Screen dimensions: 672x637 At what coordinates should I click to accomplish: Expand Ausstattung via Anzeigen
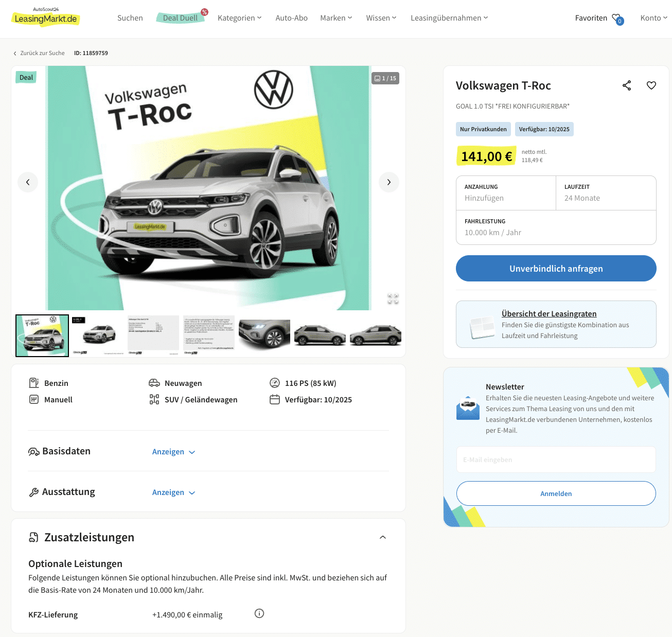point(174,492)
